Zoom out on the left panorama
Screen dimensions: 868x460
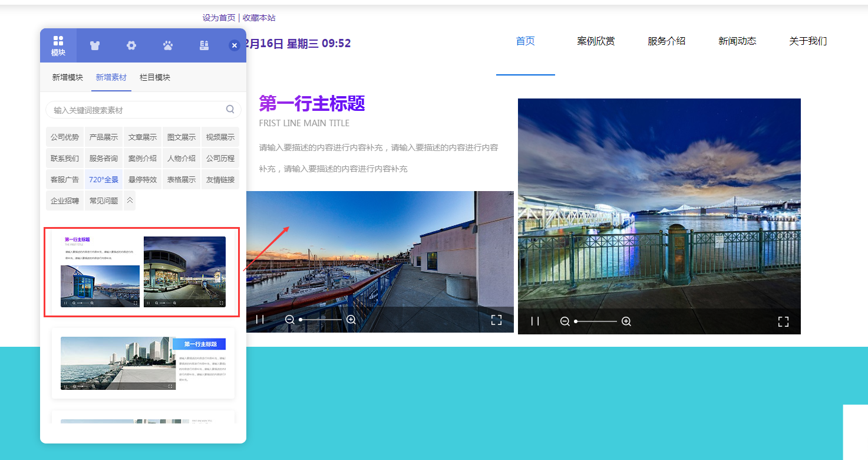(x=289, y=319)
